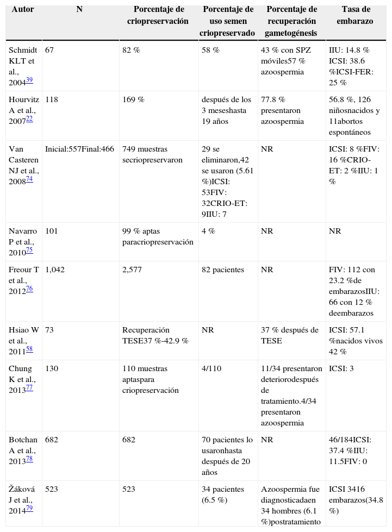Open reference 74 for Van Casteren

[29, 179]
